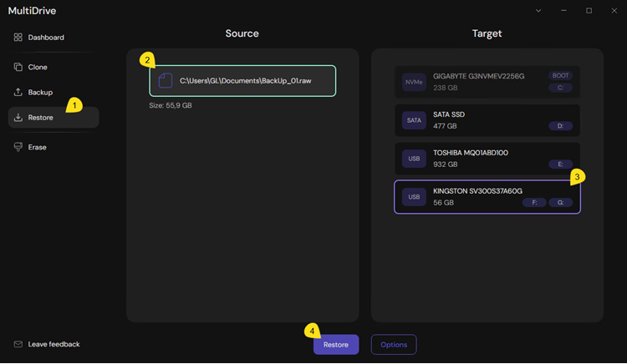Click the Erase icon in sidebar
Viewport: 627px width, 364px height.
[x=18, y=147]
